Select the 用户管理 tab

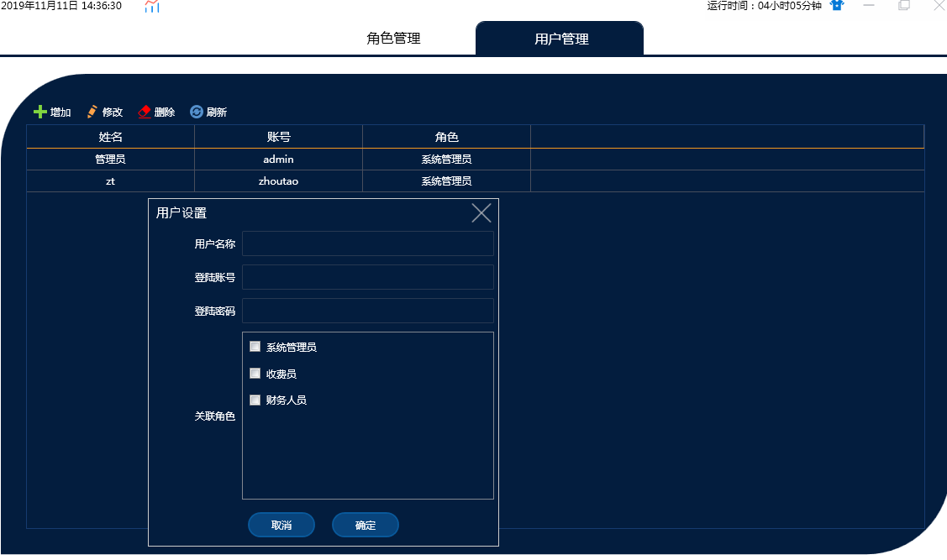pos(560,39)
